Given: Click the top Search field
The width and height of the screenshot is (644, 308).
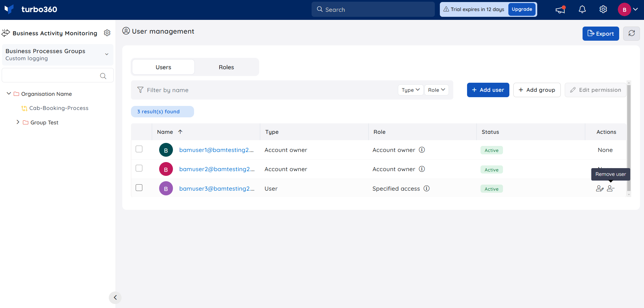Looking at the screenshot, I should 373,9.
